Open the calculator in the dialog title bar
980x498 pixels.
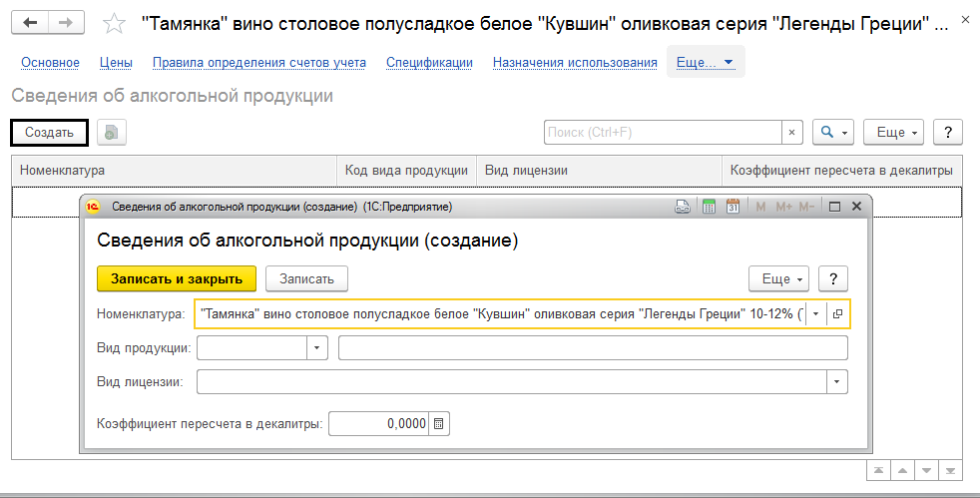click(x=709, y=207)
